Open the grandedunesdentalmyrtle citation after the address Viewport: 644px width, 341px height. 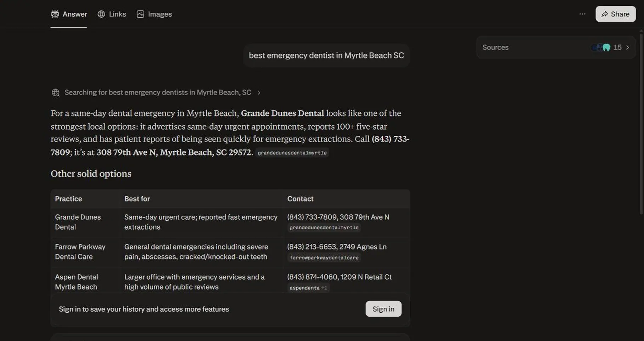coord(292,153)
